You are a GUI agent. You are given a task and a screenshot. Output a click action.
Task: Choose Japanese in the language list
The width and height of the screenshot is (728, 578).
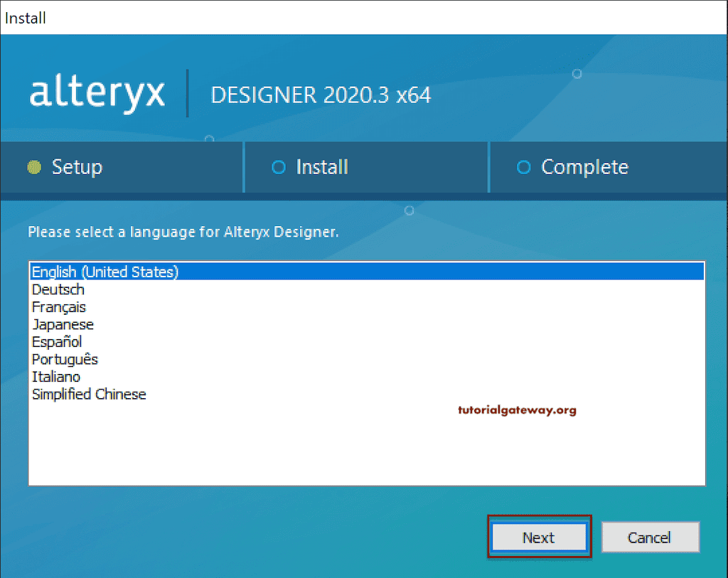(x=63, y=324)
